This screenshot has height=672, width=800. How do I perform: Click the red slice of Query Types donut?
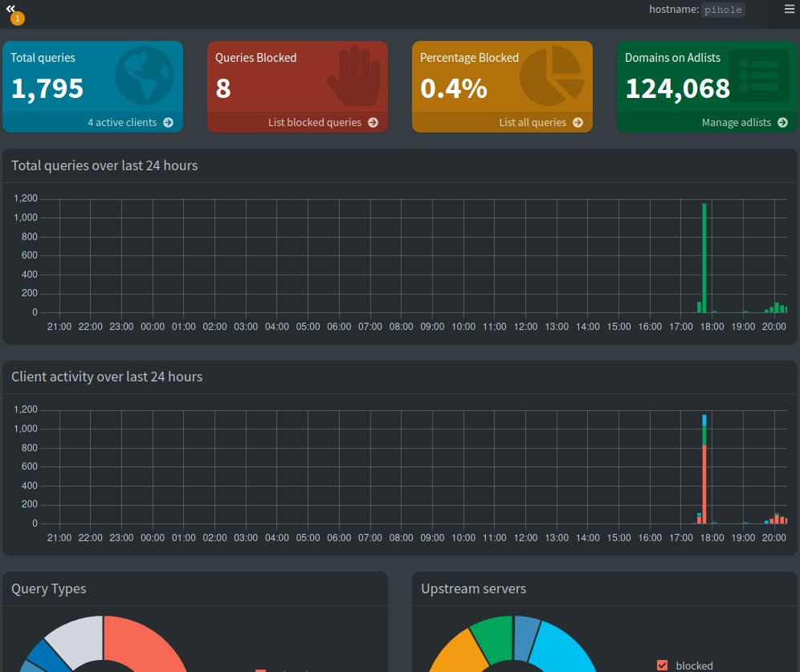tap(145, 642)
